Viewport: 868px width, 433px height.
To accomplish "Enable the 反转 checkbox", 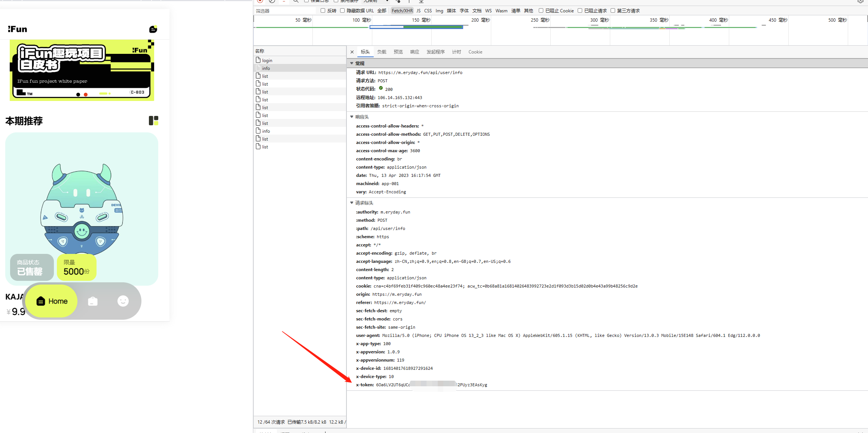I will pyautogui.click(x=323, y=10).
